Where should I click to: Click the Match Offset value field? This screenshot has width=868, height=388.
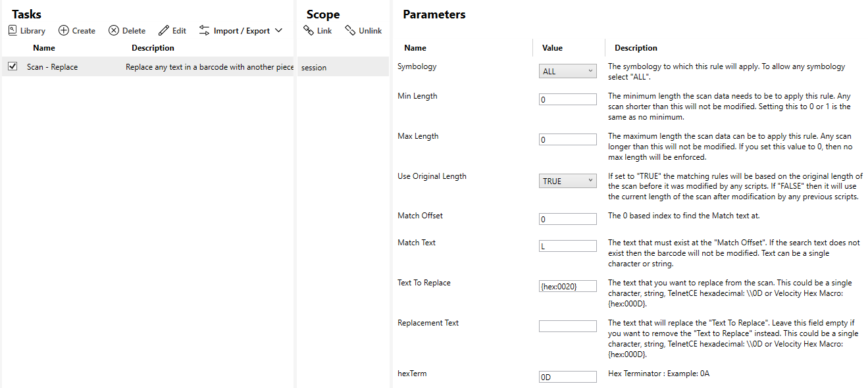pos(567,220)
